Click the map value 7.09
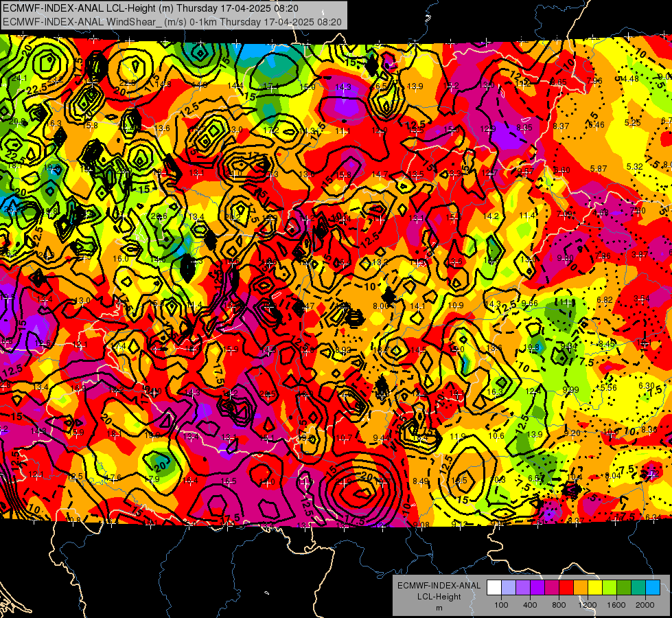The image size is (672, 618). pyautogui.click(x=564, y=214)
